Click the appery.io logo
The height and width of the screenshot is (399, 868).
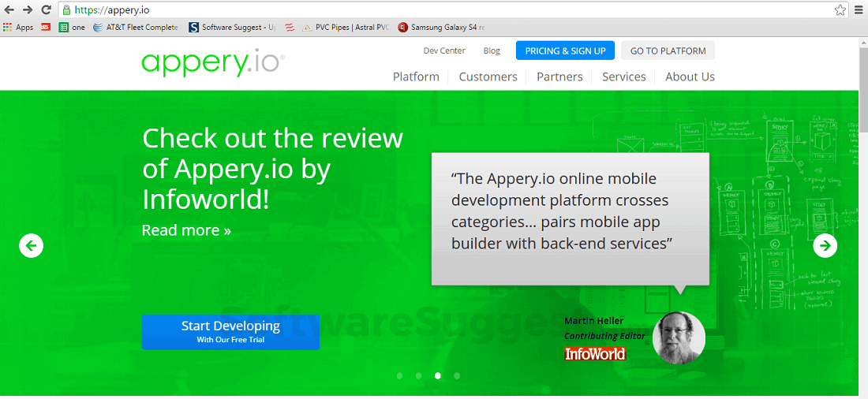(213, 64)
